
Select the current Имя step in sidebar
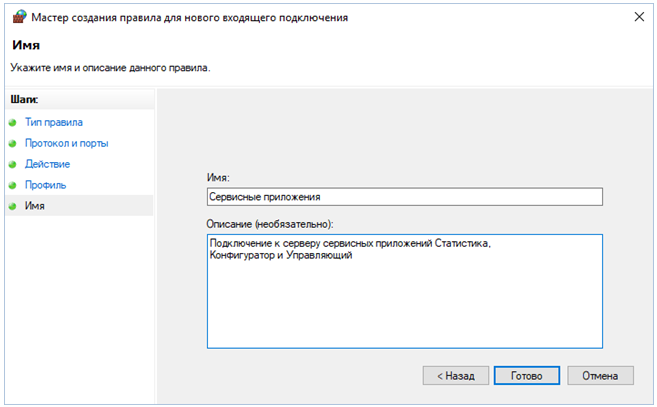(x=35, y=206)
